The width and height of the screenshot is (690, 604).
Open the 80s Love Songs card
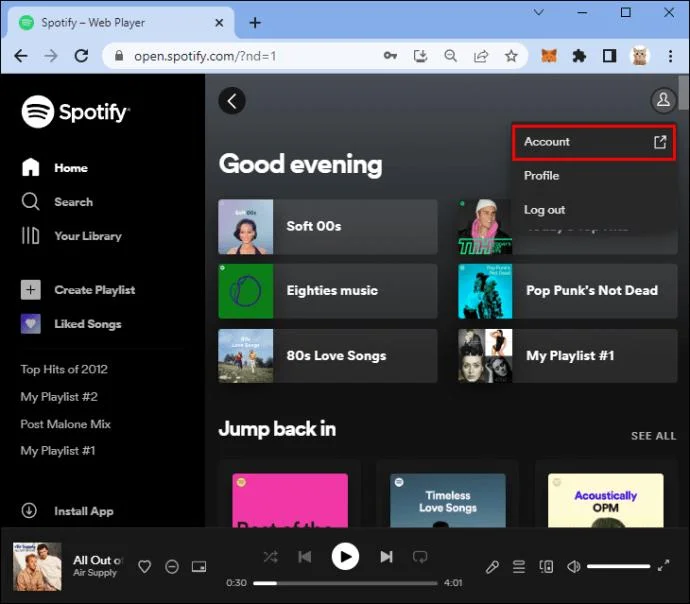[328, 355]
